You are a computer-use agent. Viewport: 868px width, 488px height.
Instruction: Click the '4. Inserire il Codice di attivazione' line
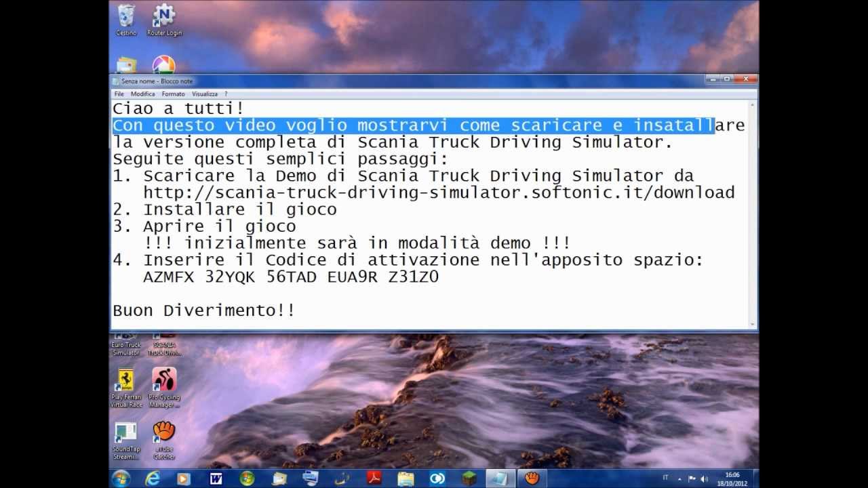coord(408,260)
